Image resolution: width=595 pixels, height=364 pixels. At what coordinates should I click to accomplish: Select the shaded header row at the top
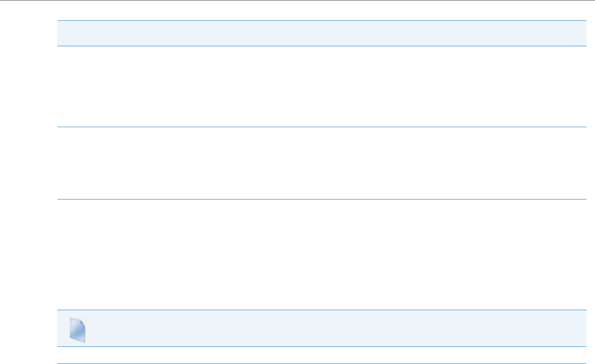pos(318,33)
